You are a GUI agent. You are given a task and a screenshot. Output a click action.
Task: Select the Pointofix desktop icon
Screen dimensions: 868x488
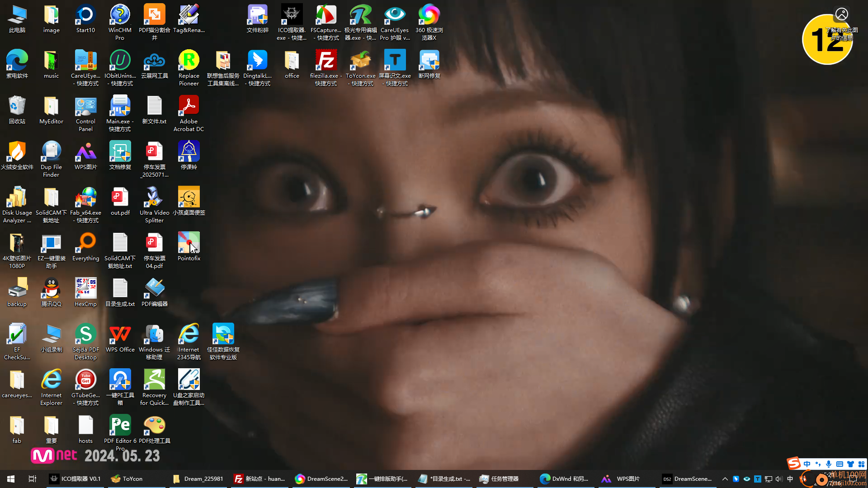(189, 246)
